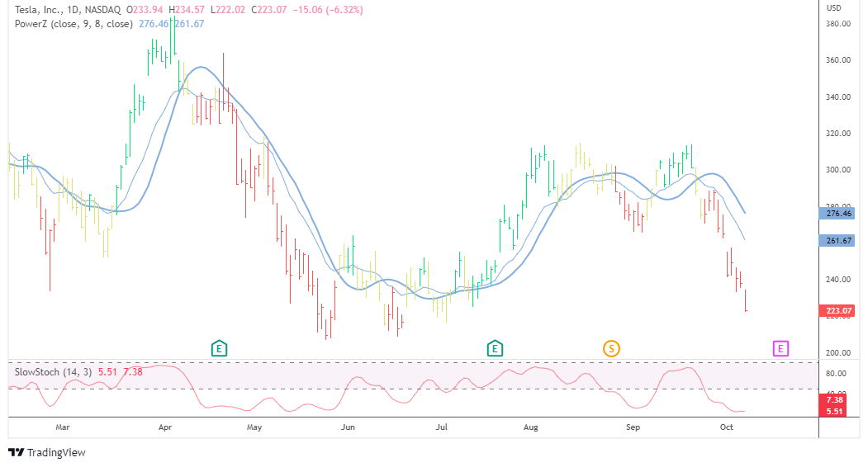
Task: Click the 320.00 price scale label
Action: pos(838,134)
